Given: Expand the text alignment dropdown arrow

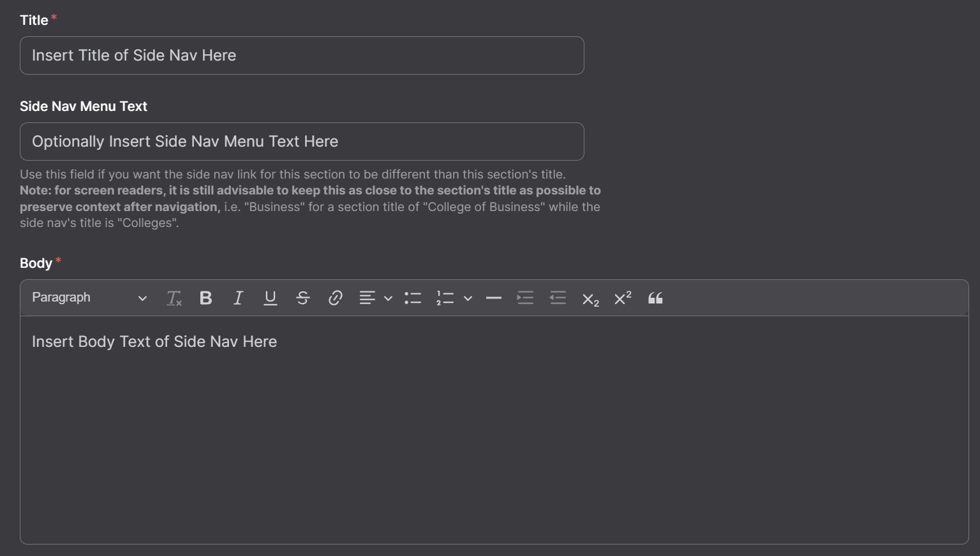Looking at the screenshot, I should pos(388,298).
